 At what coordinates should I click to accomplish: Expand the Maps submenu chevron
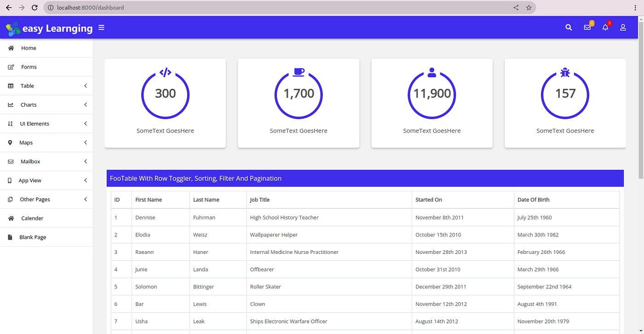click(x=86, y=143)
